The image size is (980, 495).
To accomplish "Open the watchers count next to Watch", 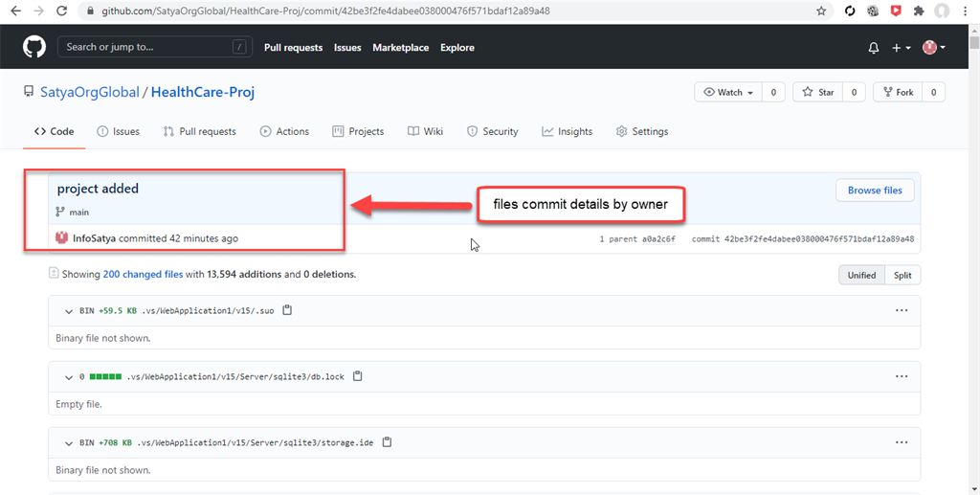I will (x=773, y=92).
